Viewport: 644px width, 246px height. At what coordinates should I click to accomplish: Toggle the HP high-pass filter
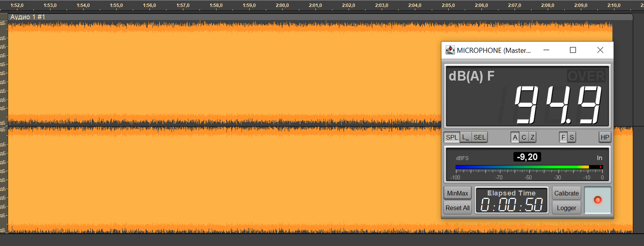pos(605,137)
